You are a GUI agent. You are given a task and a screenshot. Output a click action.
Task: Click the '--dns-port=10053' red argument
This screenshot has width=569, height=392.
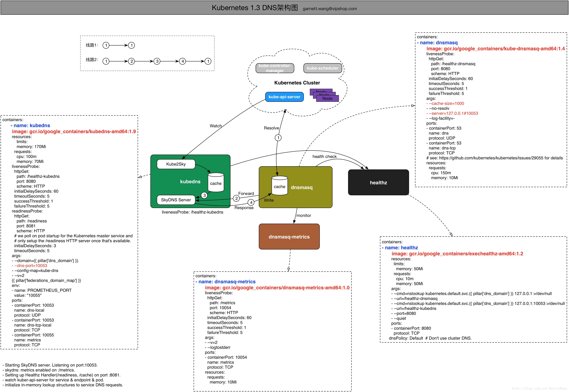(29, 266)
